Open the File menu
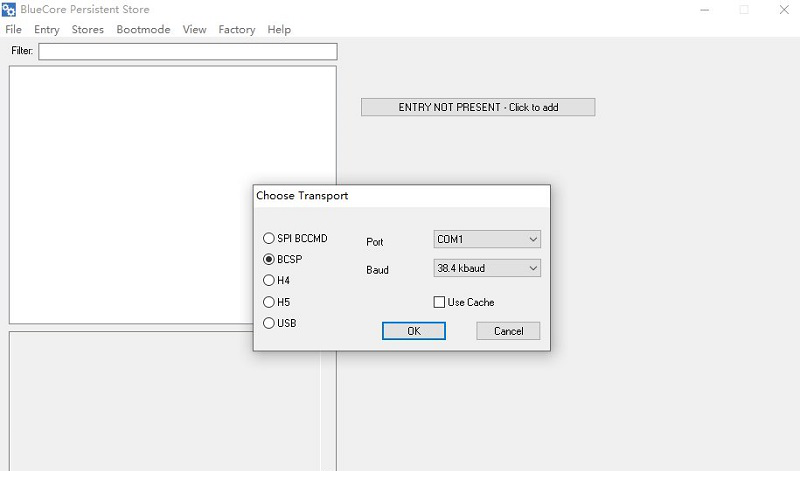This screenshot has width=800, height=489. point(13,30)
